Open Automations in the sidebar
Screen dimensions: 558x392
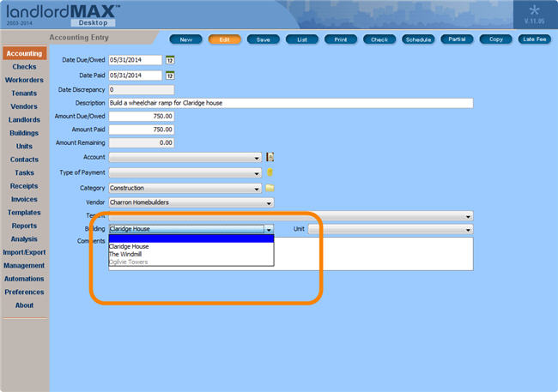[x=24, y=279]
